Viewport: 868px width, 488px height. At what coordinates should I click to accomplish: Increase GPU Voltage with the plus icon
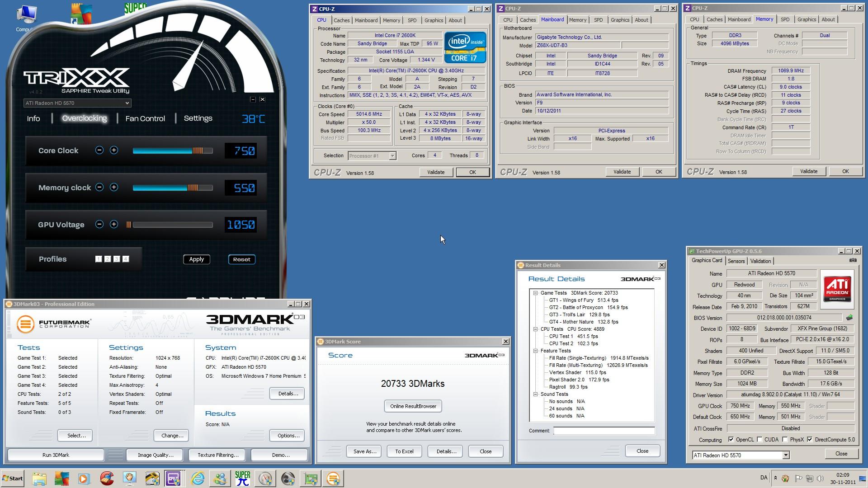[114, 224]
